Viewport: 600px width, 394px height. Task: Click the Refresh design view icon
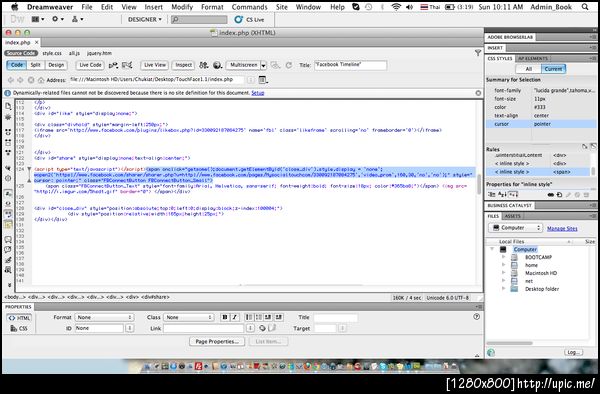coord(289,65)
